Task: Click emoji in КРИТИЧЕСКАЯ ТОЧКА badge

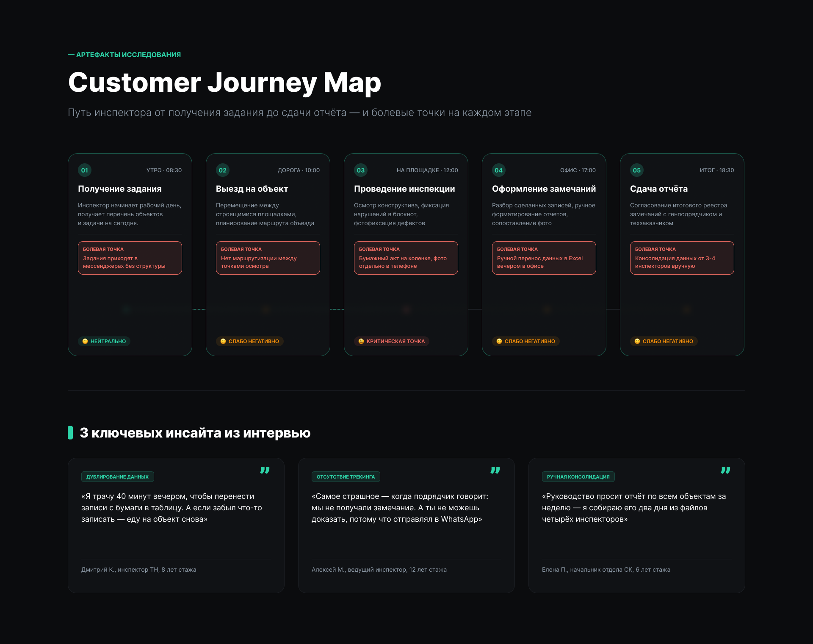Action: click(x=361, y=341)
